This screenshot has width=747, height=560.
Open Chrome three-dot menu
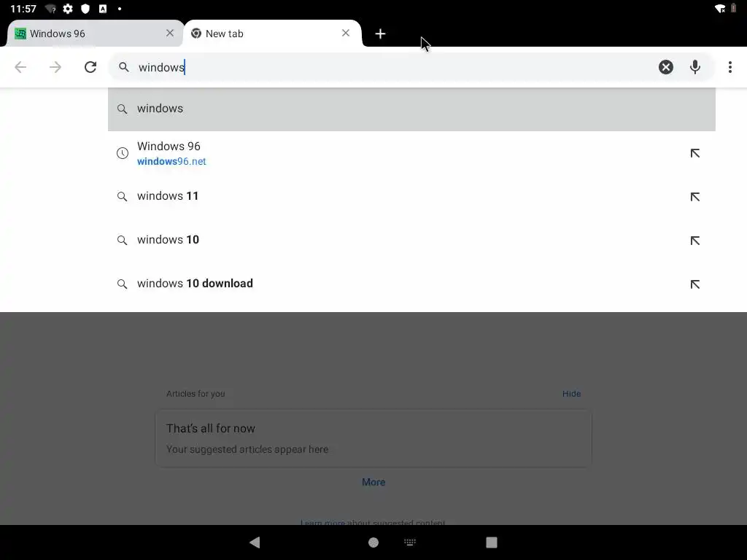click(729, 67)
